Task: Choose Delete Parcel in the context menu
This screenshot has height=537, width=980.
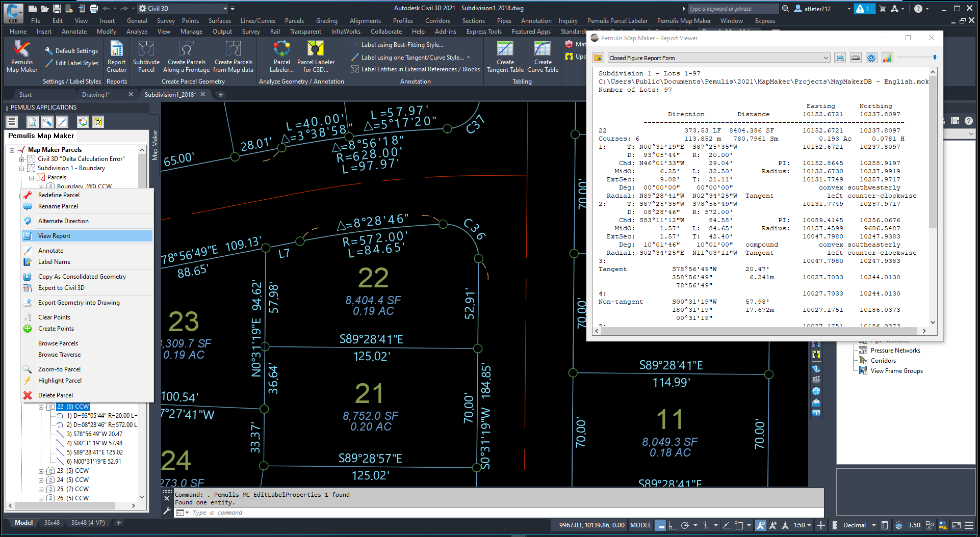Action: (56, 395)
